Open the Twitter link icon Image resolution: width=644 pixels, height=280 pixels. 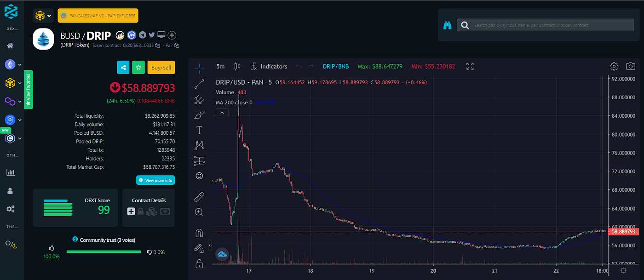tap(152, 35)
